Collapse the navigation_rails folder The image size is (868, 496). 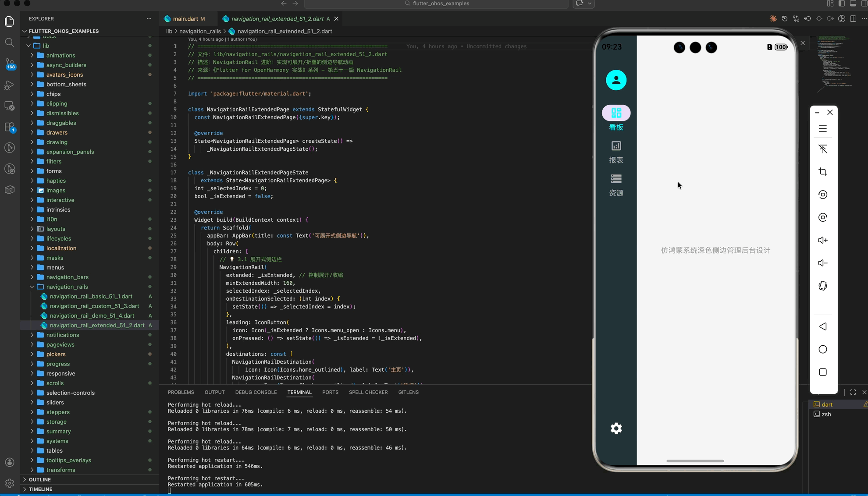[67, 287]
